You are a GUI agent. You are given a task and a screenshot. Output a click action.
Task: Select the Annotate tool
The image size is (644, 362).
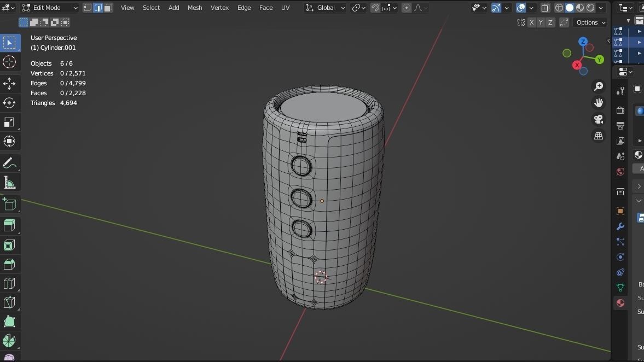[x=9, y=164]
